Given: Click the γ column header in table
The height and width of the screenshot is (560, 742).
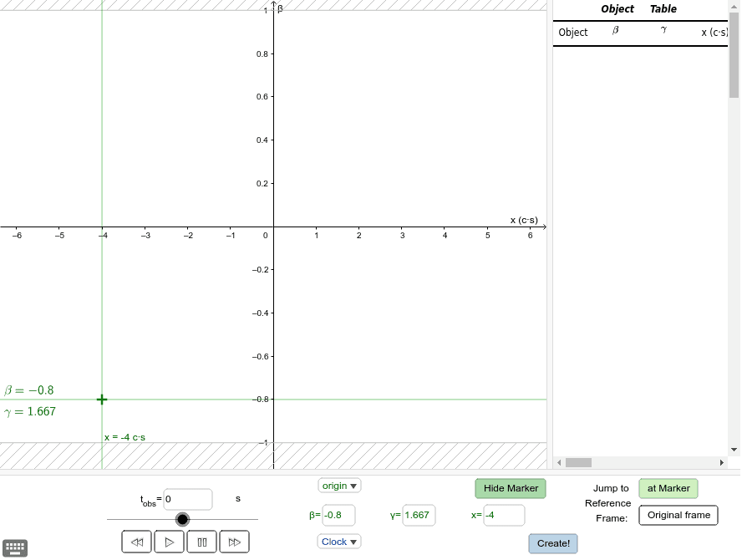Looking at the screenshot, I should tap(663, 30).
